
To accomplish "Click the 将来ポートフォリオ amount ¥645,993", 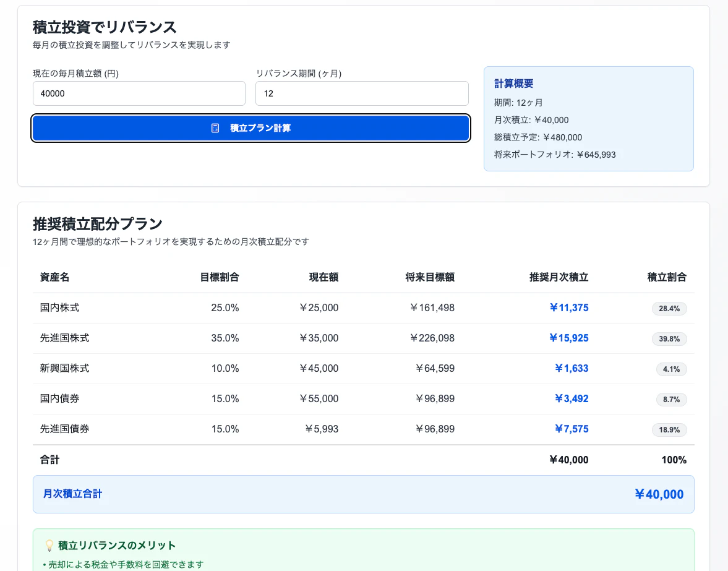I will tap(554, 155).
